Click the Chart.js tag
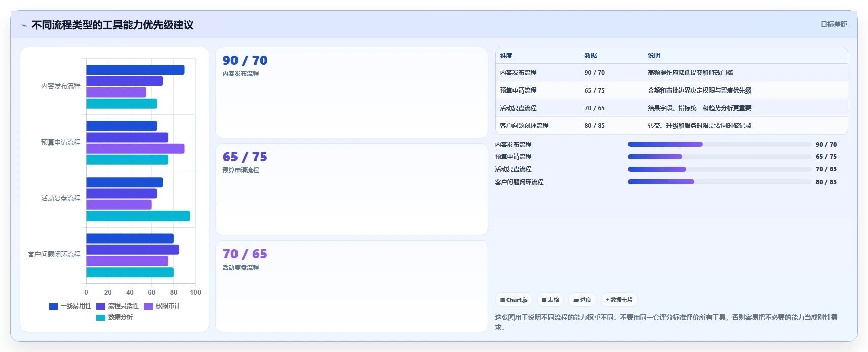Image resolution: width=868 pixels, height=352 pixels. [514, 300]
